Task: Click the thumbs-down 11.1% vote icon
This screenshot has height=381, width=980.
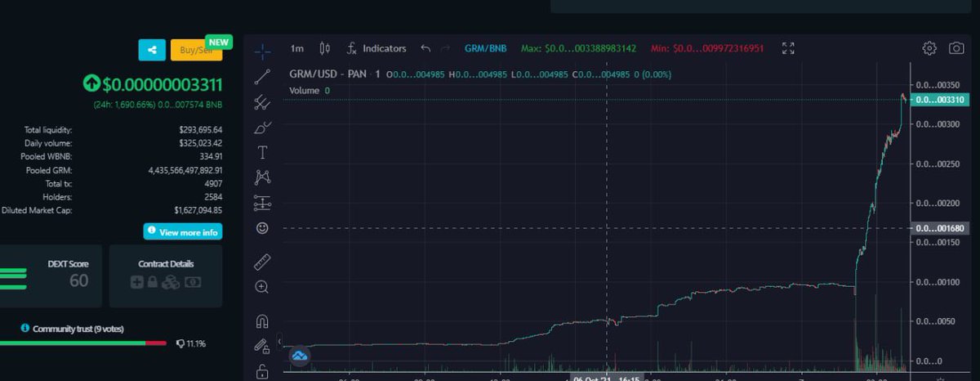Action: tap(180, 343)
